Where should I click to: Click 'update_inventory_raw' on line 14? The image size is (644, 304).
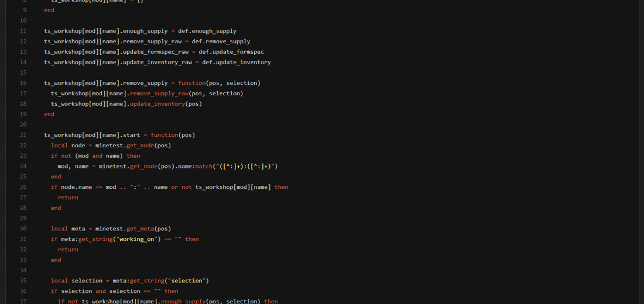(x=157, y=63)
